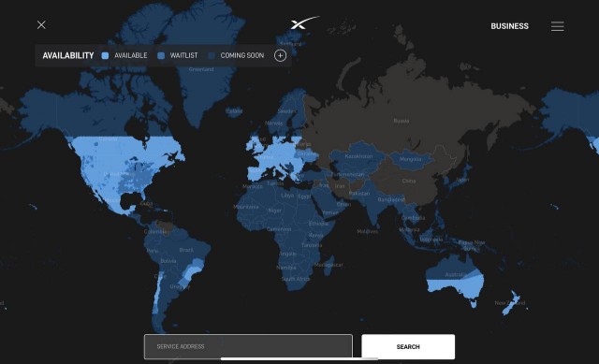Click the Coming Soon legend color swatch
Screen dimensions: 599x364
[212, 56]
